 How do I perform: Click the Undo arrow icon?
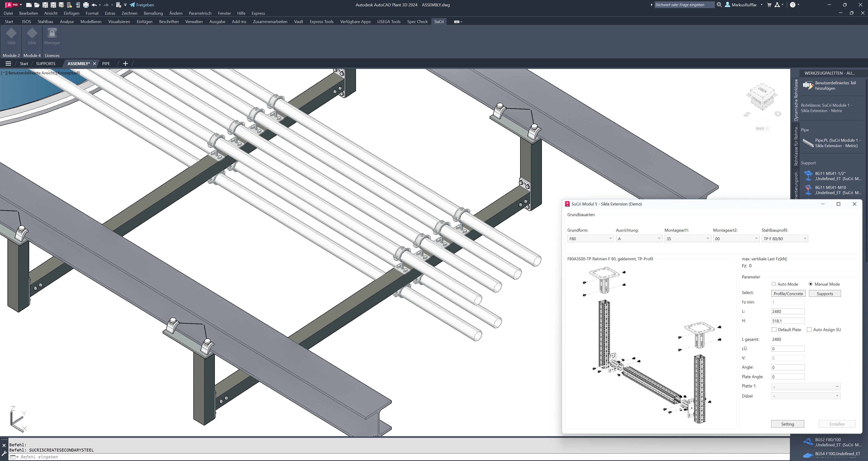tap(94, 5)
